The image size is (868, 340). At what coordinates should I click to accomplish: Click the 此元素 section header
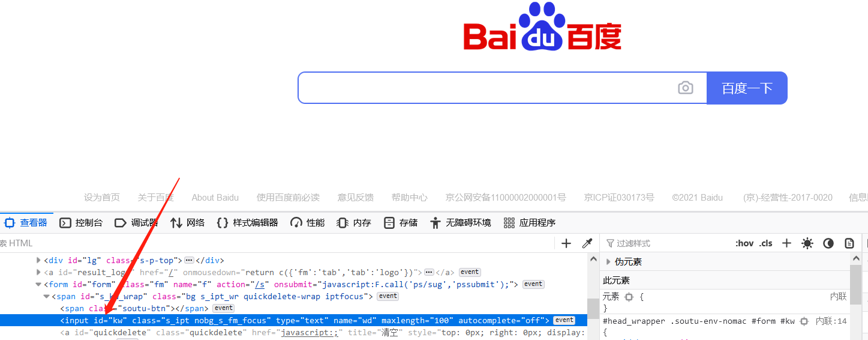725,281
